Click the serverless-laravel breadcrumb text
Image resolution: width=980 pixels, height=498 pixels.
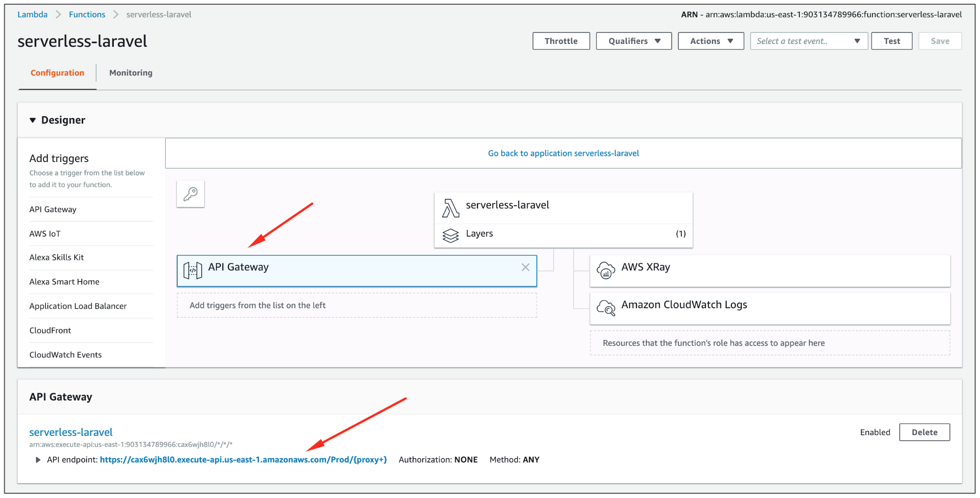pyautogui.click(x=159, y=14)
